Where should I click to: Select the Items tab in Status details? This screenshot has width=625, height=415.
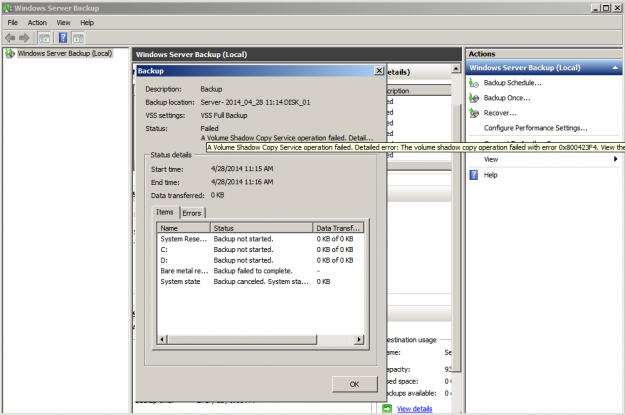click(165, 213)
